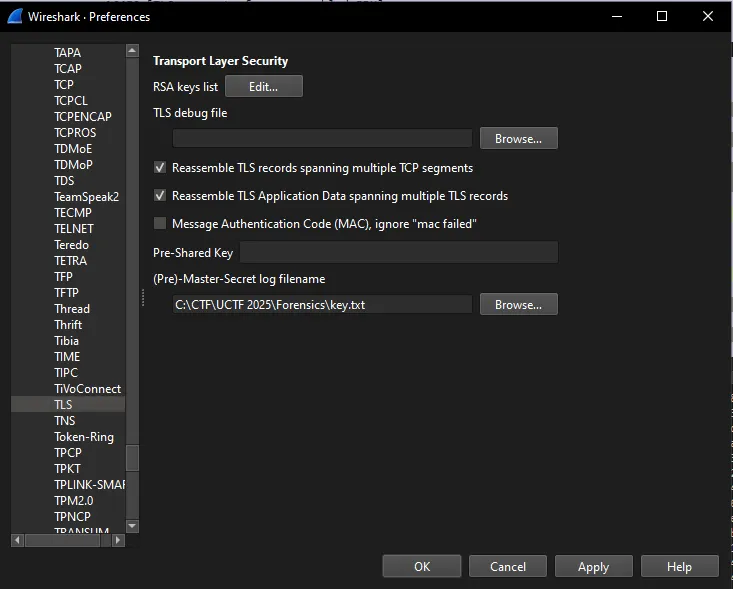
Task: Select TDS protocol
Action: [x=64, y=180]
